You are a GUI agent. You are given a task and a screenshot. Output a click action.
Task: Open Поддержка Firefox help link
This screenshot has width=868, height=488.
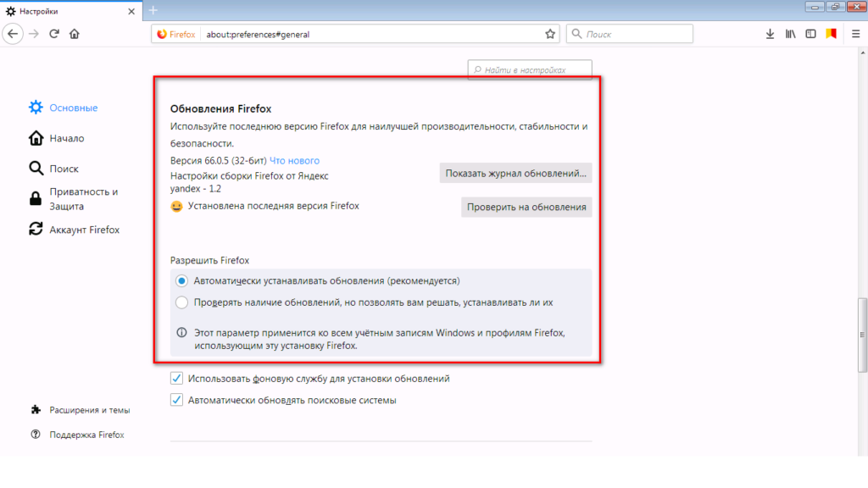77,435
